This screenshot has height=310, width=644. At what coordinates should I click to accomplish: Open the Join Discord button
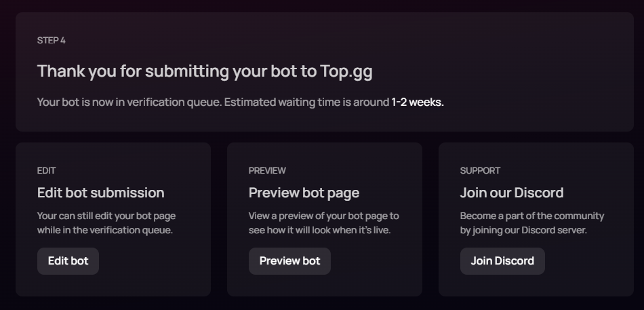point(502,261)
